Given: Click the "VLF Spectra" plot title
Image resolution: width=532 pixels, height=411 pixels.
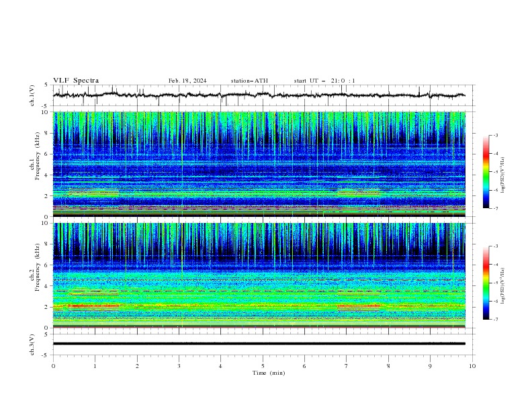Looking at the screenshot, I should (76, 81).
